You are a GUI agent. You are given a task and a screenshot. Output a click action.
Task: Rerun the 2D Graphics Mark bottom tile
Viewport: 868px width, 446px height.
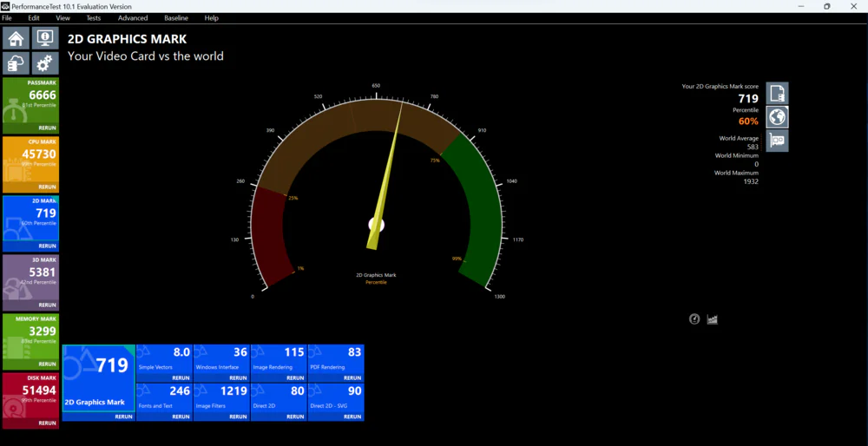coord(123,416)
